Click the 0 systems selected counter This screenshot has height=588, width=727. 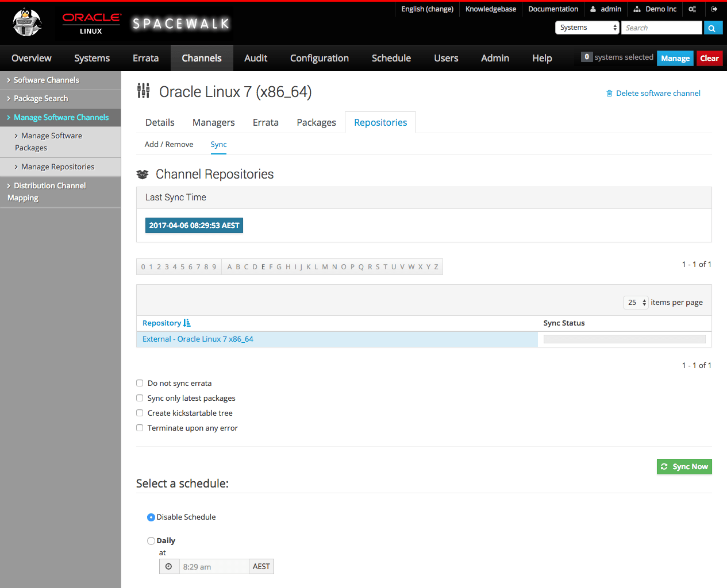(x=617, y=57)
